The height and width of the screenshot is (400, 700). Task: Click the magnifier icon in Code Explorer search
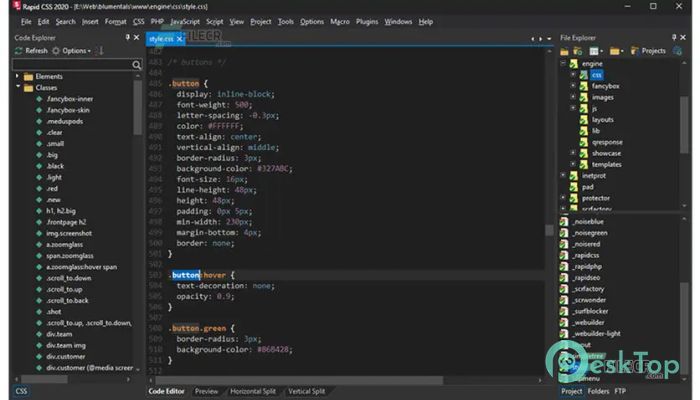[x=137, y=65]
